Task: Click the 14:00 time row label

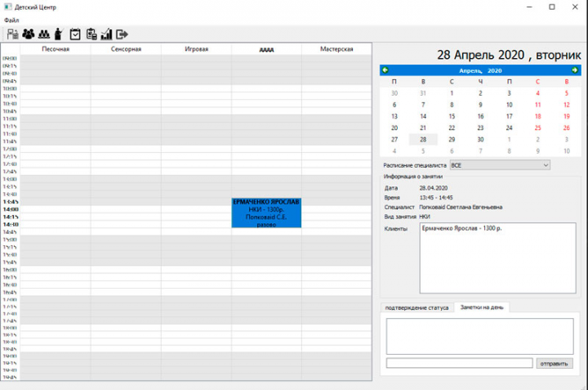Action: coord(11,209)
